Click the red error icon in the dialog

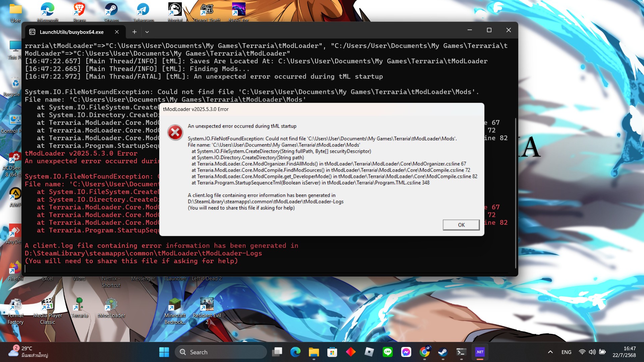tap(175, 132)
